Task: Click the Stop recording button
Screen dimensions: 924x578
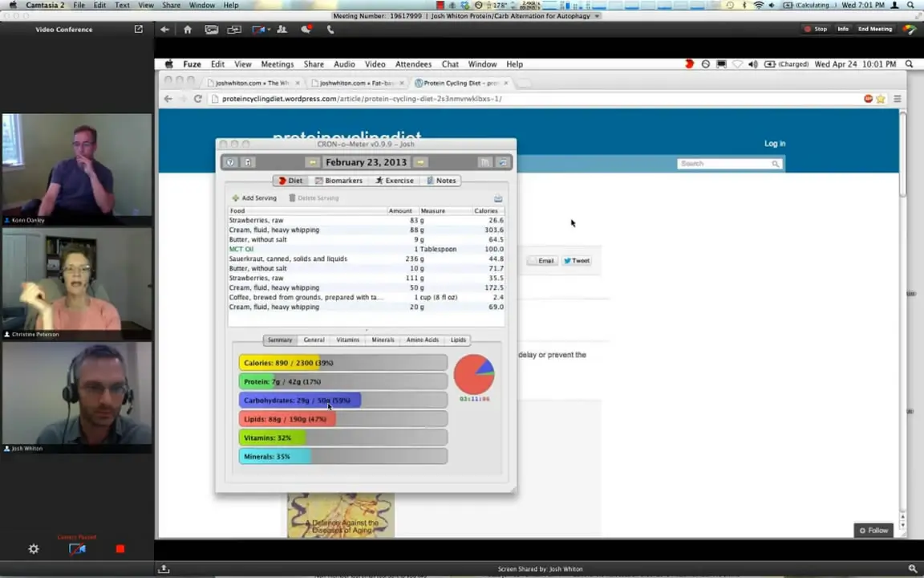Action: click(x=817, y=29)
